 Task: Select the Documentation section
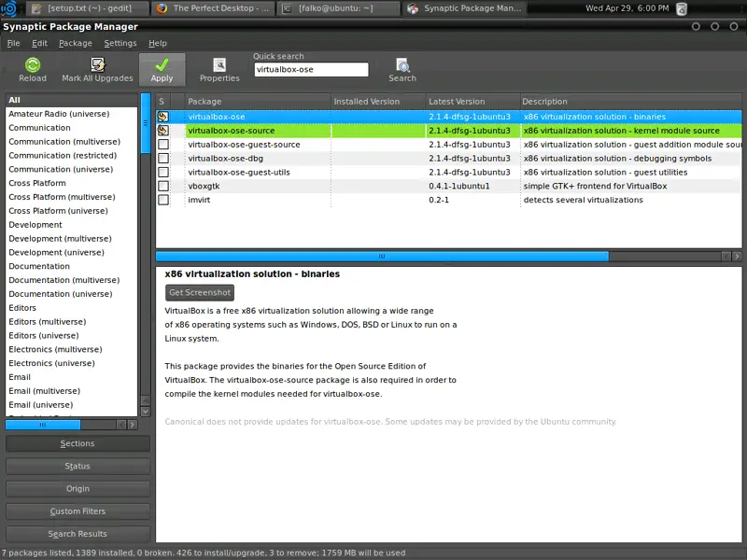tap(72, 266)
